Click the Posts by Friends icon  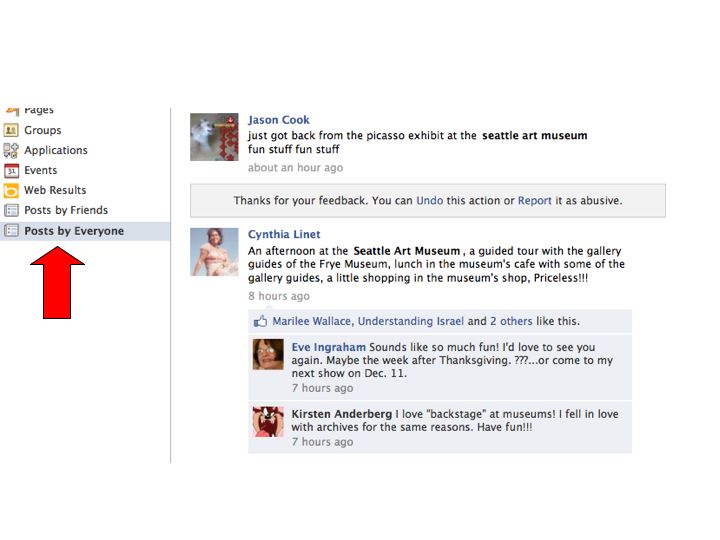point(11,210)
